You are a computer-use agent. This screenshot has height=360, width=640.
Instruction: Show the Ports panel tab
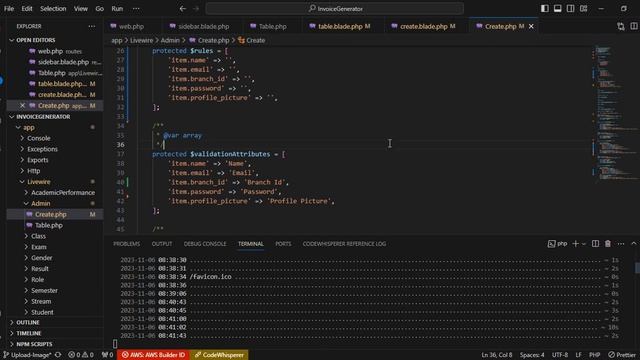click(283, 244)
